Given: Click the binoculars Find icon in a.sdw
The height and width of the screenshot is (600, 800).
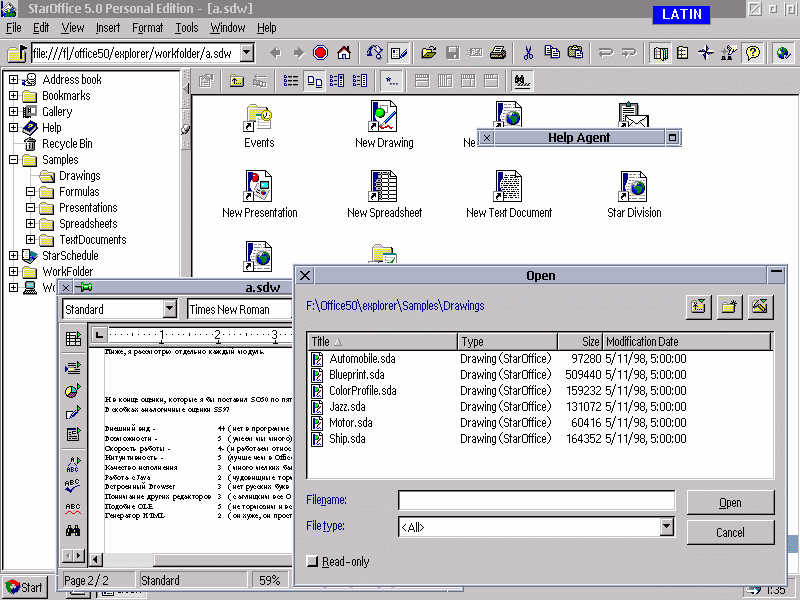Looking at the screenshot, I should click(x=73, y=531).
